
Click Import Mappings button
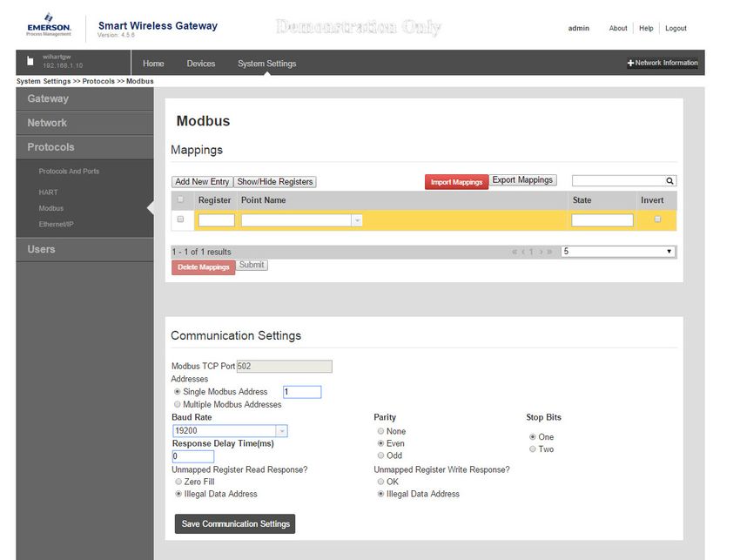[x=456, y=182]
